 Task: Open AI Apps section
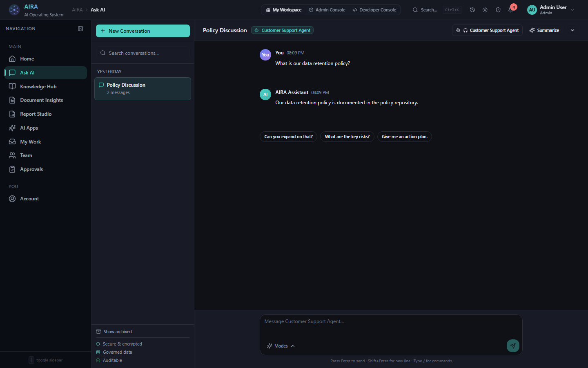45,128
